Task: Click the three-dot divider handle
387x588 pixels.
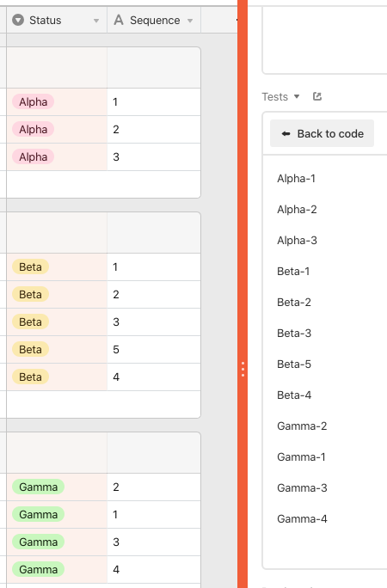Action: [243, 370]
